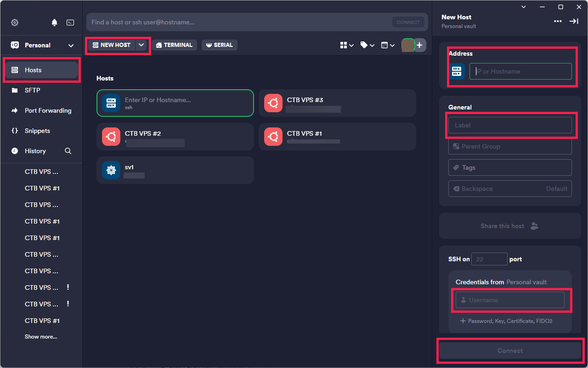Open local terminal icon in sidebar header
Image resolution: width=588 pixels, height=368 pixels.
point(70,23)
